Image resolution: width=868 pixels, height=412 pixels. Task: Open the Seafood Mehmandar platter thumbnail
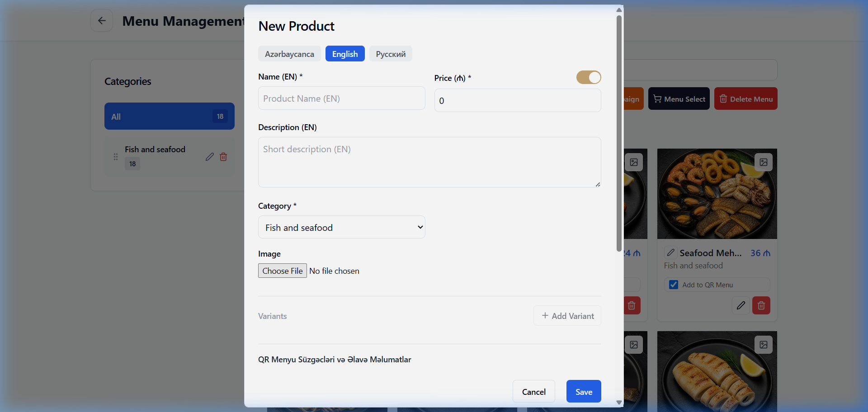point(717,194)
